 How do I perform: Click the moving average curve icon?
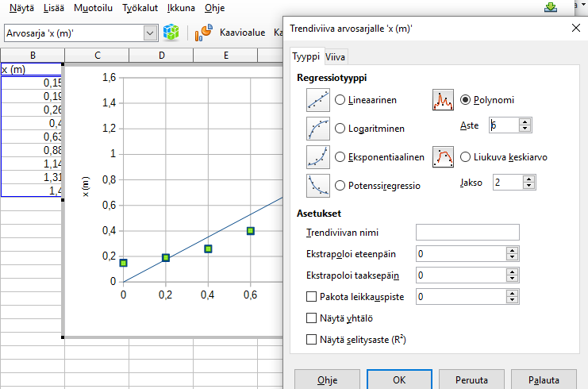(443, 157)
